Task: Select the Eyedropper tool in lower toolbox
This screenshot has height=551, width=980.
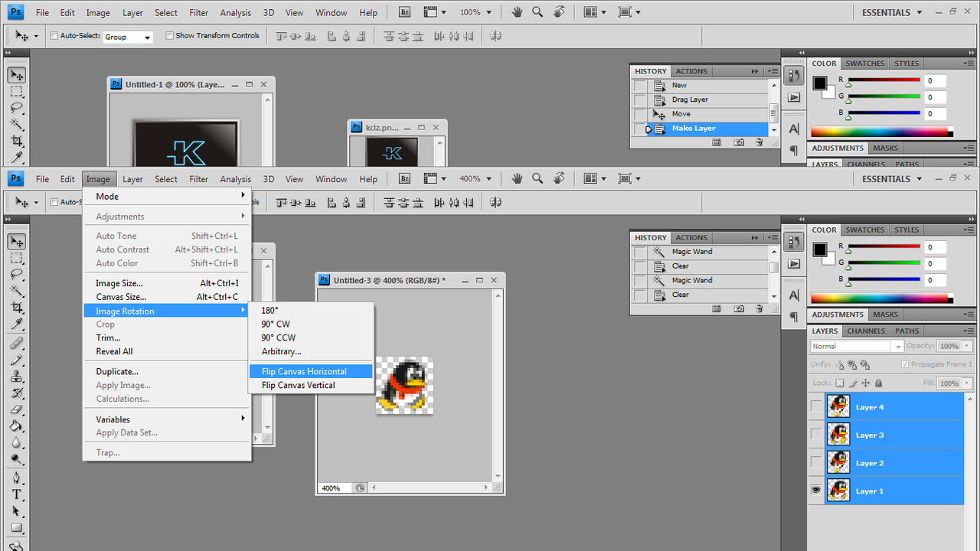Action: coord(17,324)
